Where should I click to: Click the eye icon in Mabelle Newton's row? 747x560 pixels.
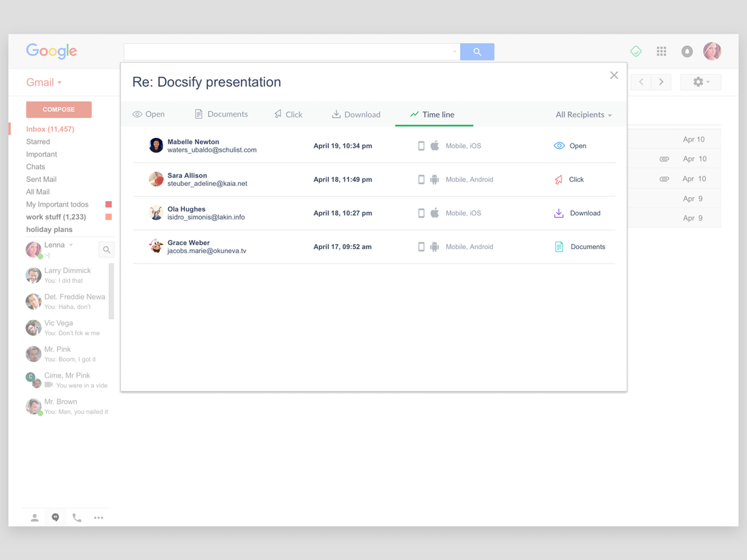(560, 145)
